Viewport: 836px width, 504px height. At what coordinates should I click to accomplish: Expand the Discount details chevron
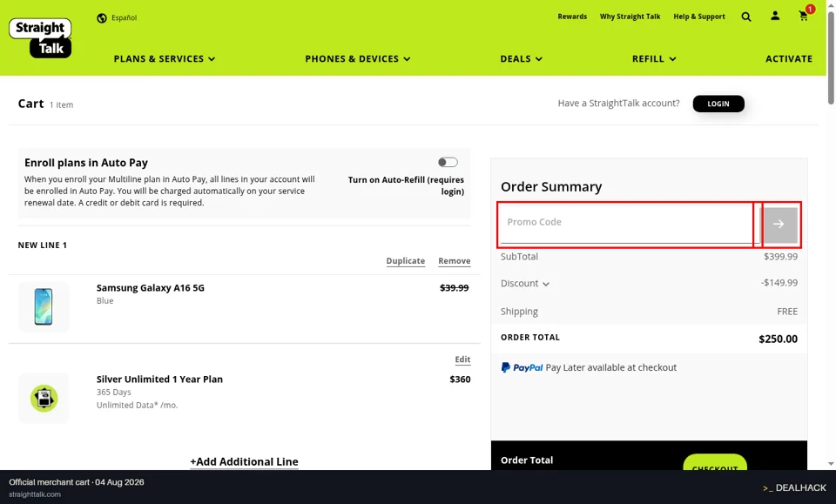tap(546, 284)
